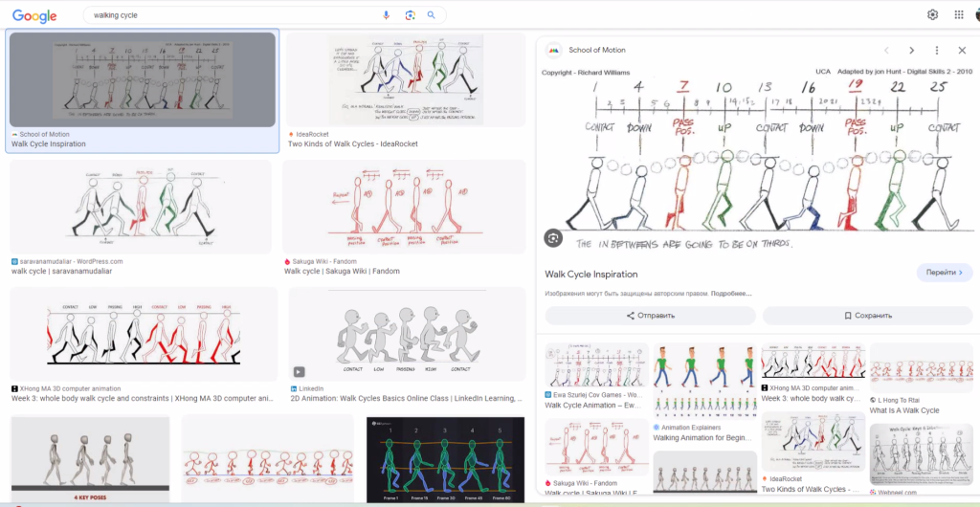Click the Google logo
Screen dimensions: 980x507
pos(34,16)
